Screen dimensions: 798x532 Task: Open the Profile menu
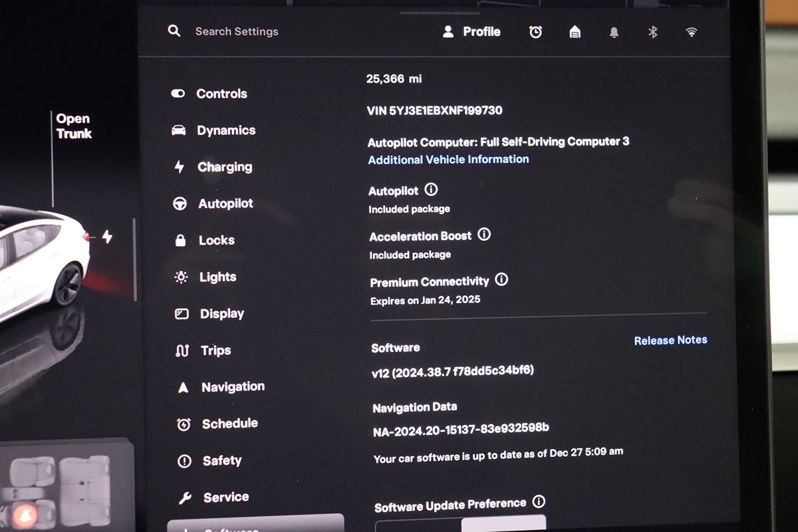pyautogui.click(x=472, y=31)
